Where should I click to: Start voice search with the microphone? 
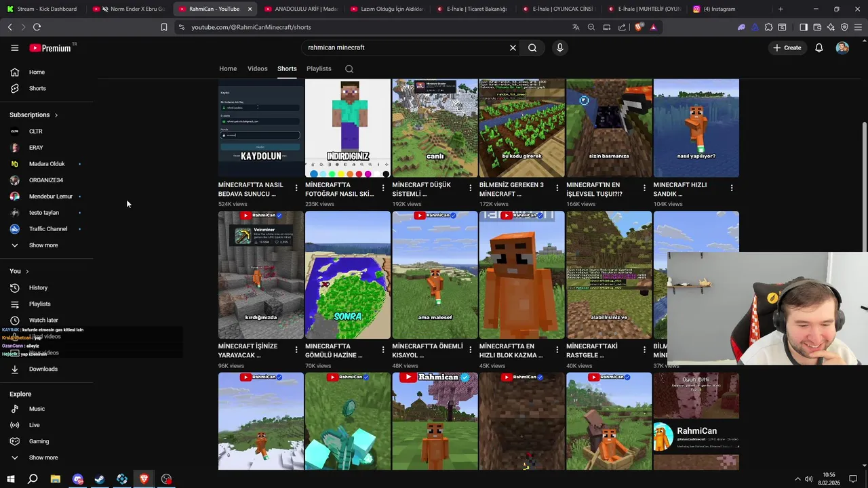[560, 47]
